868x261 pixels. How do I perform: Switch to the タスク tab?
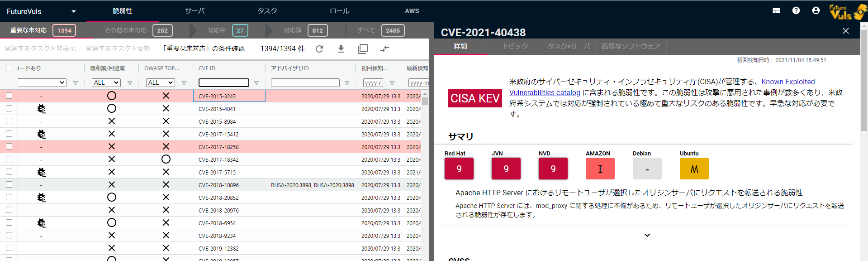click(267, 11)
